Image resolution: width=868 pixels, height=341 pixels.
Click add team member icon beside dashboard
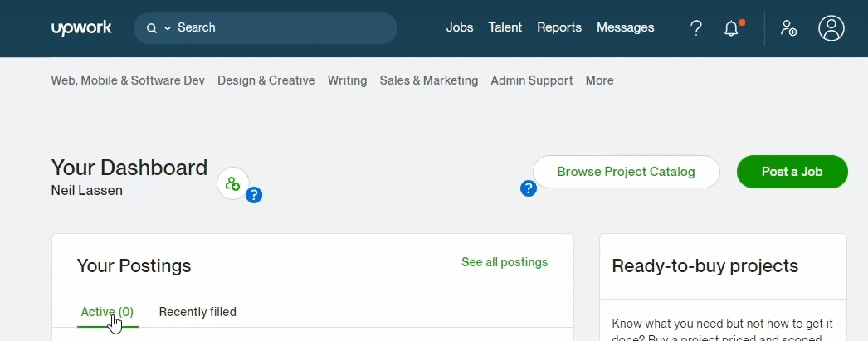click(232, 183)
